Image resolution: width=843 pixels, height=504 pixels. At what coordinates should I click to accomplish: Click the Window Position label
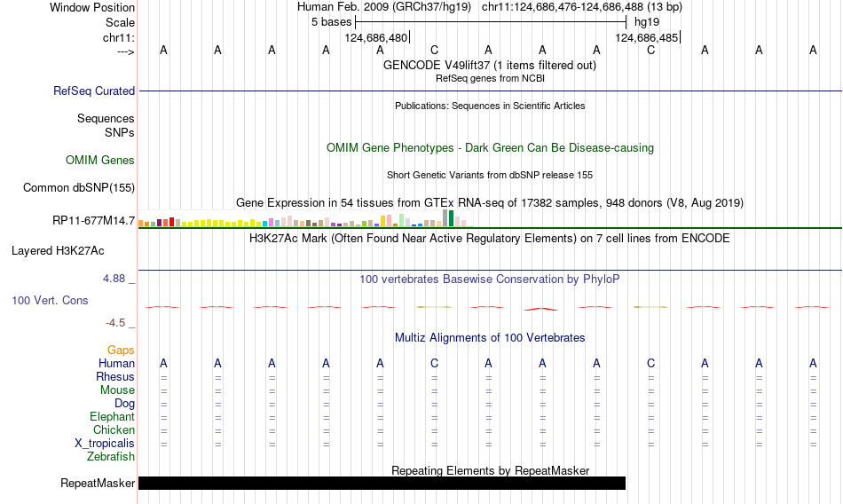92,7
